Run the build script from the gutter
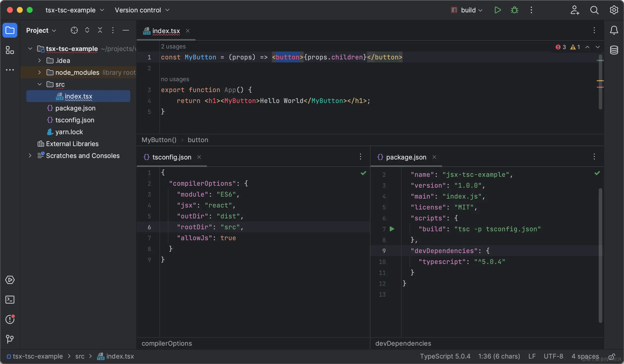Viewport: 624px width, 364px height. click(x=392, y=229)
